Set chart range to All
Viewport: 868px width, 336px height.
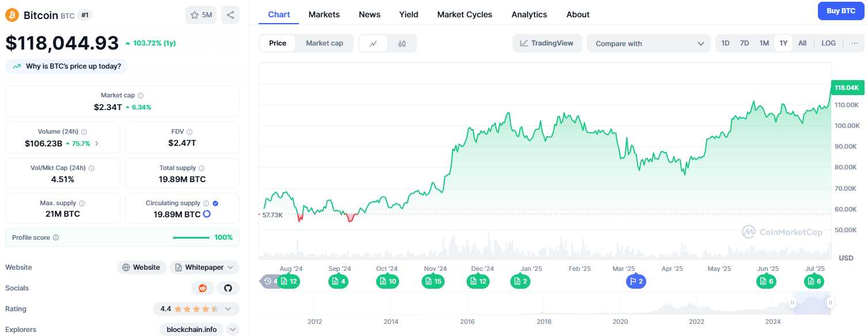(802, 43)
